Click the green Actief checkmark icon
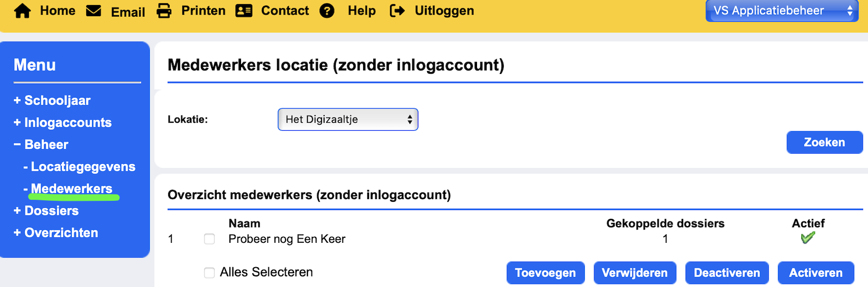The height and width of the screenshot is (287, 868). 808,238
